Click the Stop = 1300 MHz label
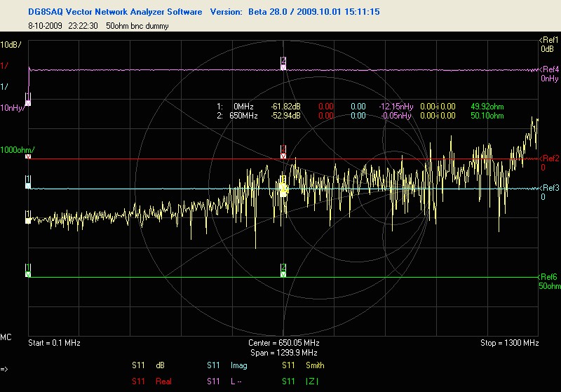This screenshot has width=561, height=392. (x=510, y=343)
